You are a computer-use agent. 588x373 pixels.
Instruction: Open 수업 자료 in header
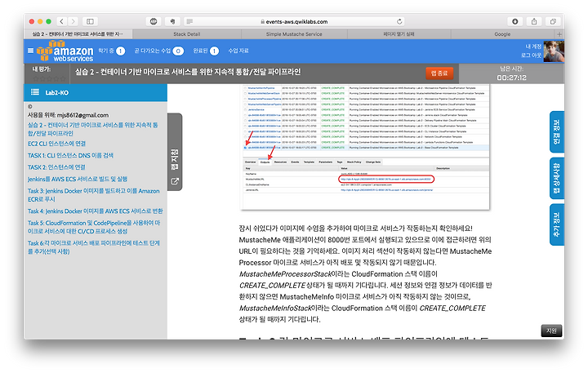tap(238, 51)
